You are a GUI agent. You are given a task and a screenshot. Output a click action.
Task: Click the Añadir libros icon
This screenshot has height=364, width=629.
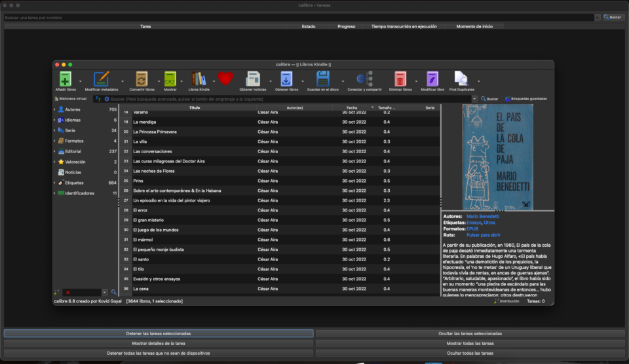point(65,79)
